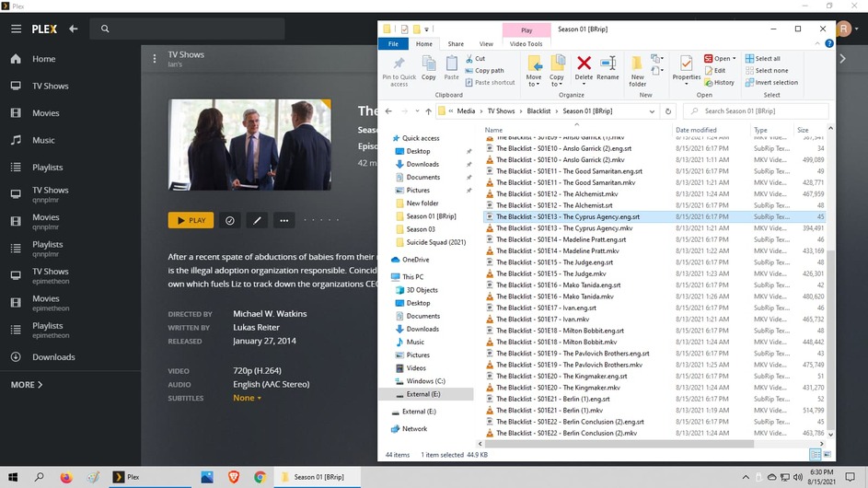Open the Video Tools ribbon tab

[526, 44]
